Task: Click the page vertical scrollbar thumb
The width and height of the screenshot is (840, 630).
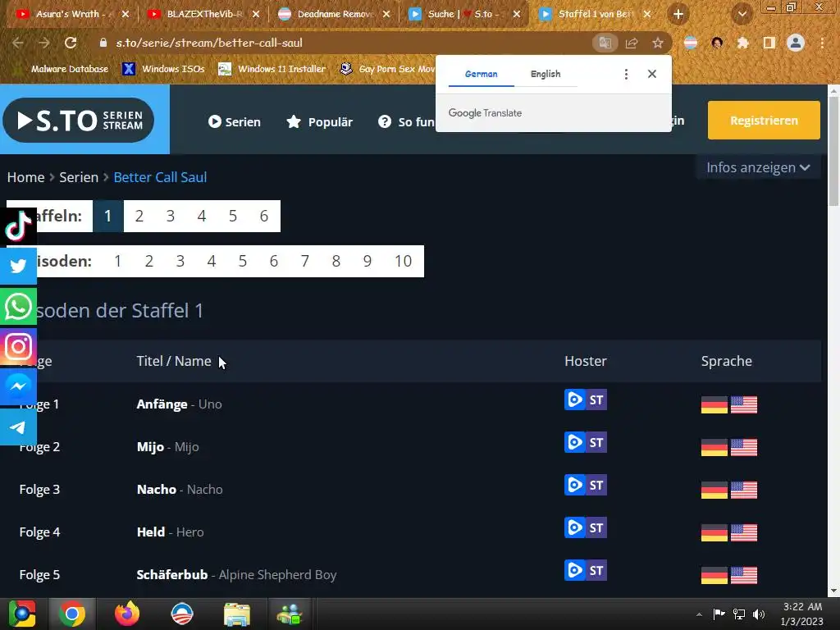Action: (x=833, y=153)
